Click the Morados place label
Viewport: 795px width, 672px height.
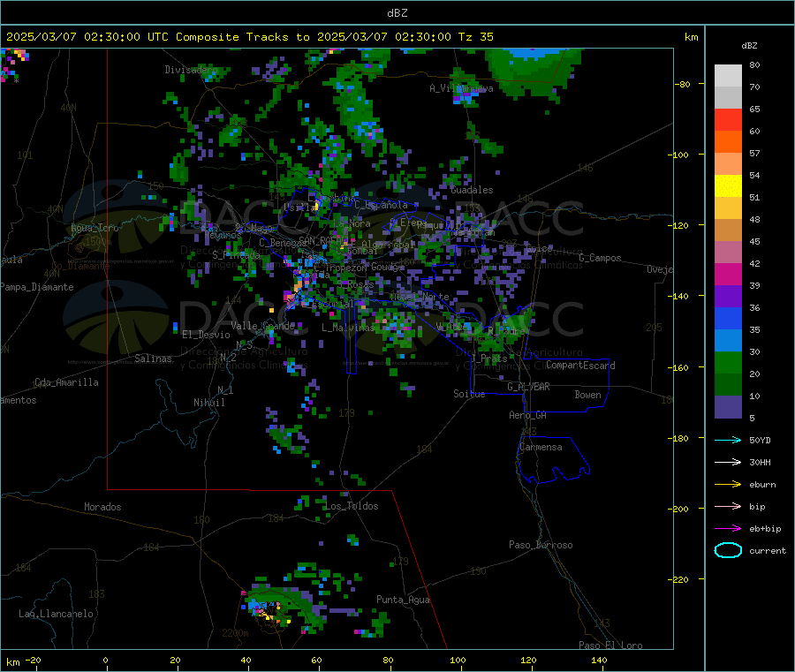pyautogui.click(x=102, y=507)
